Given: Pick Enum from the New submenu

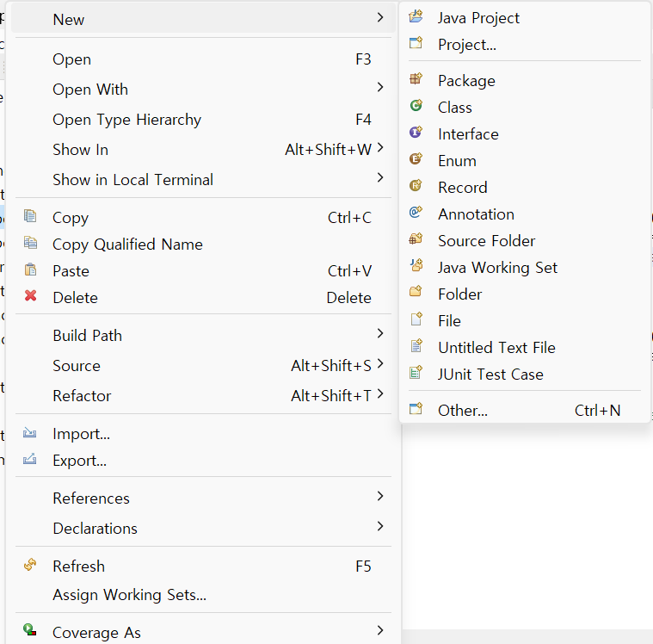Looking at the screenshot, I should pos(524,160).
